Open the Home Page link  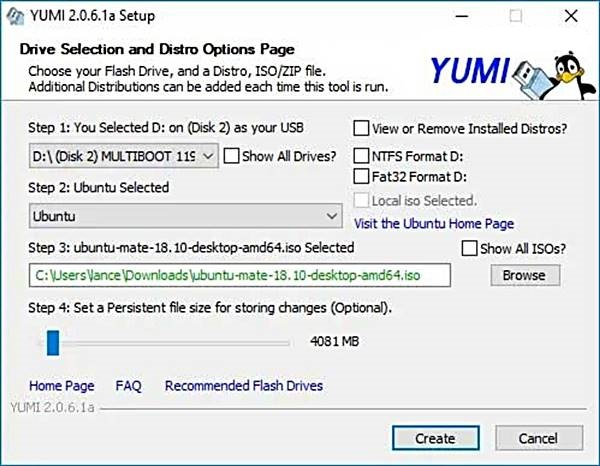click(x=62, y=386)
